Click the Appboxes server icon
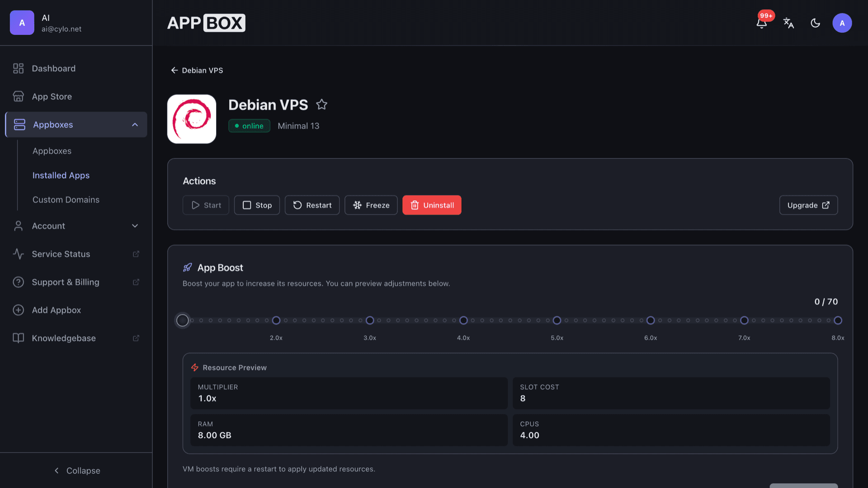 (x=19, y=124)
